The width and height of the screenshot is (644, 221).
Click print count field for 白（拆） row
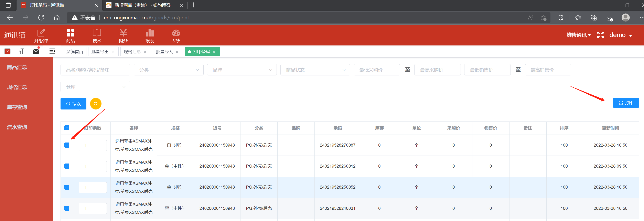tap(93, 145)
